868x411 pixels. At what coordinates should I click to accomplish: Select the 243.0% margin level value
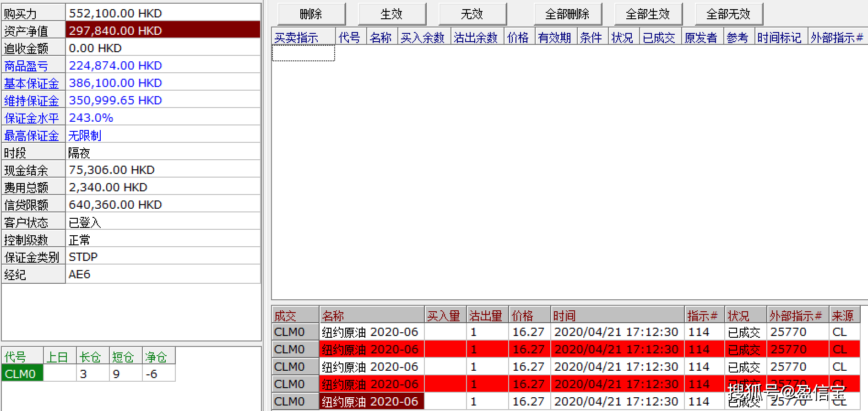coord(91,118)
